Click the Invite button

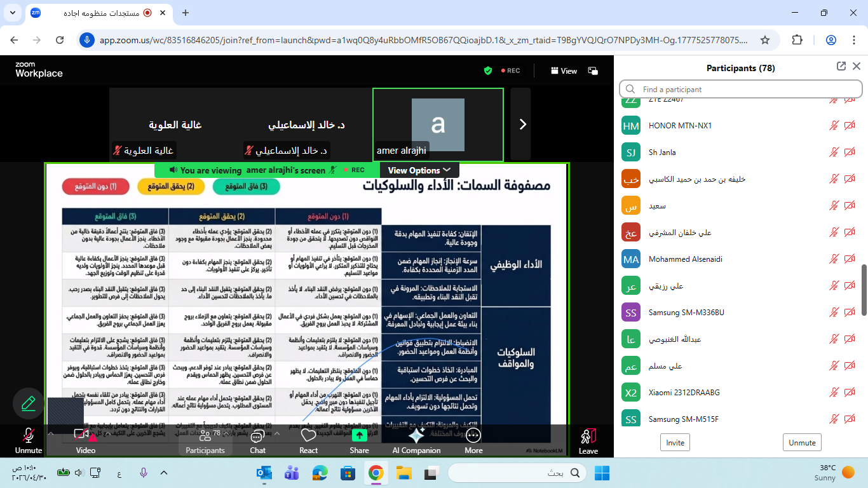tap(675, 443)
